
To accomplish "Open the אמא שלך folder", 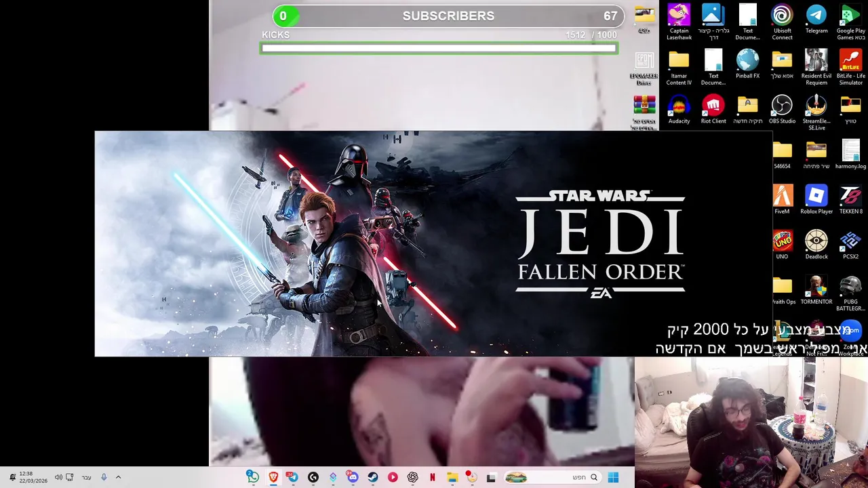I will (782, 64).
